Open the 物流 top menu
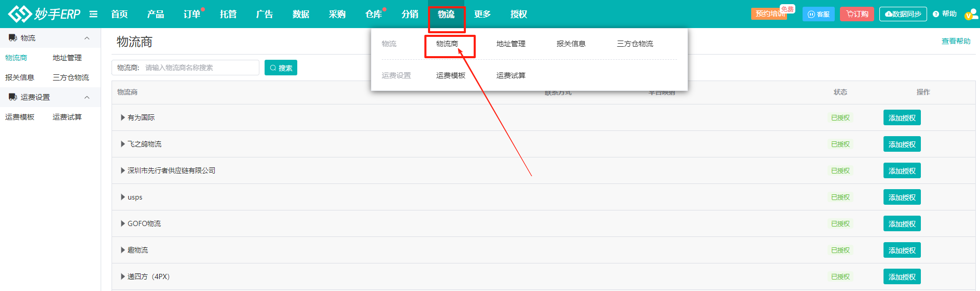Screen dimensions: 980x291 [x=446, y=14]
